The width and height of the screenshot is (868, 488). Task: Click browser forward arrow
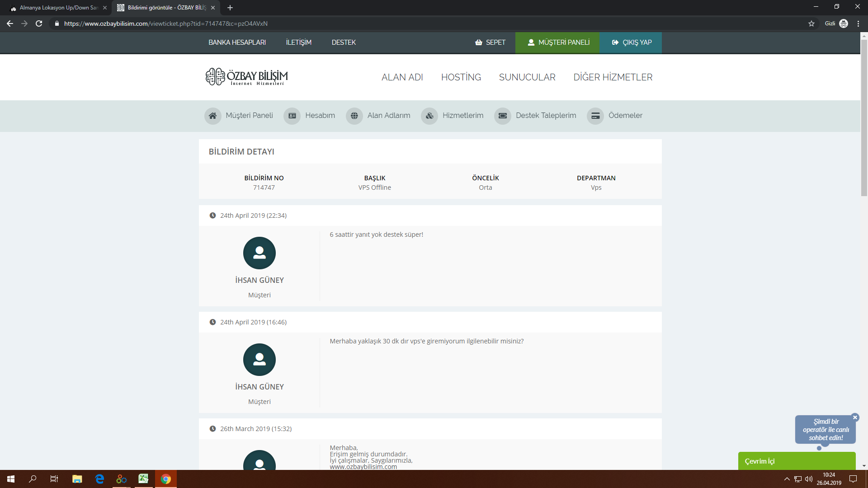point(24,23)
